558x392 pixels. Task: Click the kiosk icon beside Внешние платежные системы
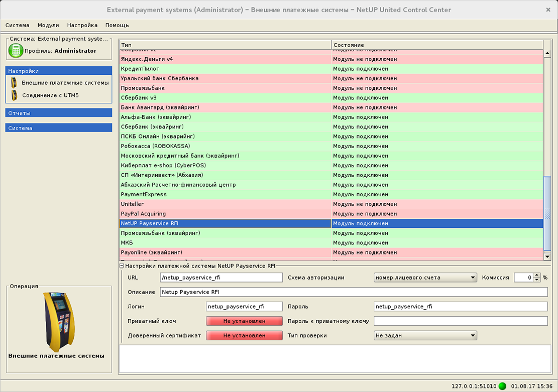14,83
